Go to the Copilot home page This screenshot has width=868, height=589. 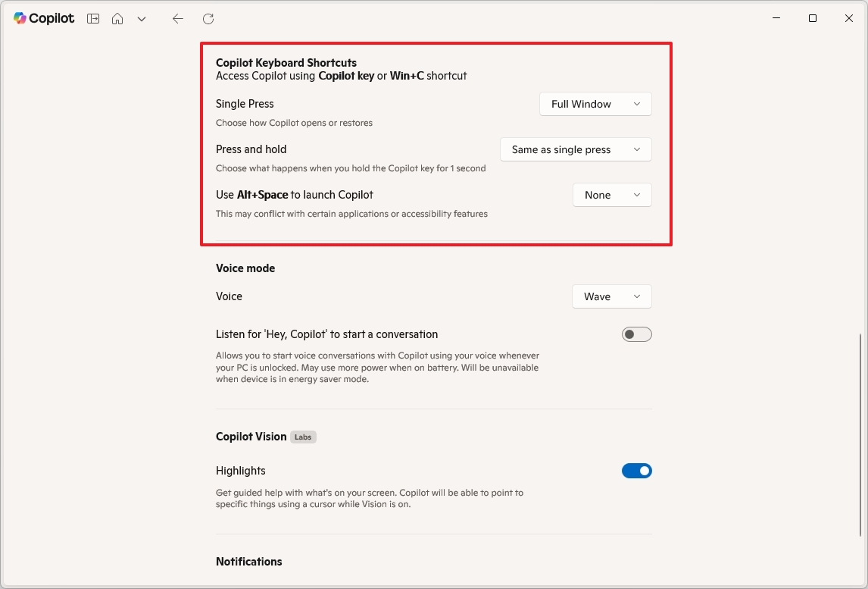[117, 19]
